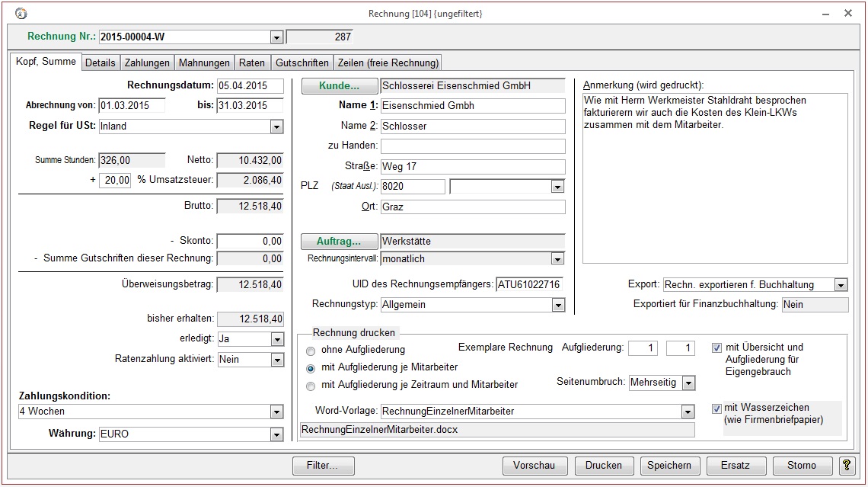868x487 pixels.
Task: Toggle the 'mit Wasserzeichen' checkbox
Action: (716, 409)
